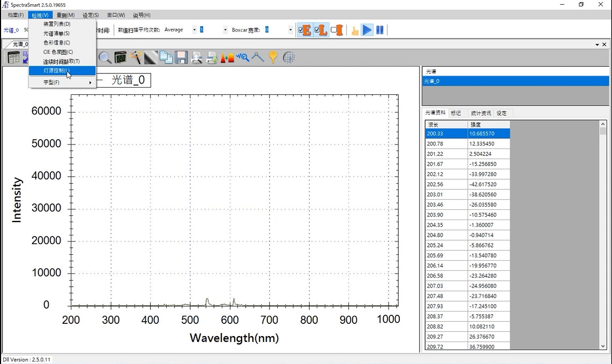
Task: Pause acquisition with the pause button
Action: click(x=380, y=30)
